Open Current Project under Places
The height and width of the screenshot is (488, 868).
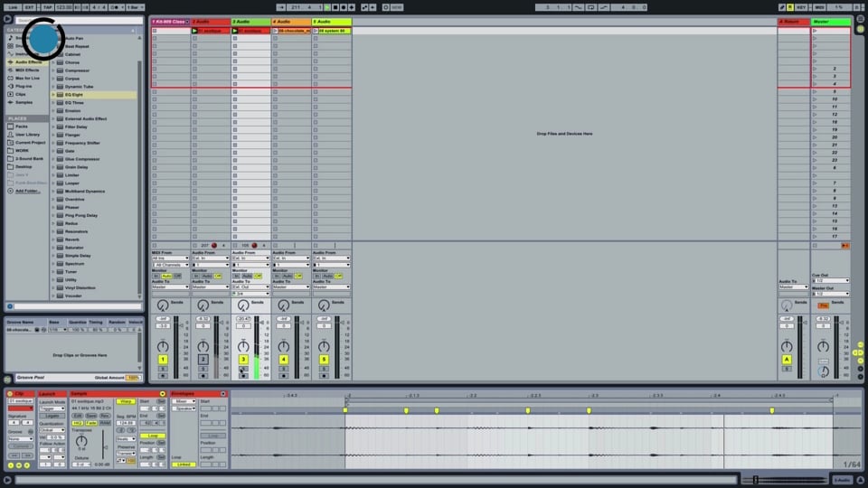30,143
